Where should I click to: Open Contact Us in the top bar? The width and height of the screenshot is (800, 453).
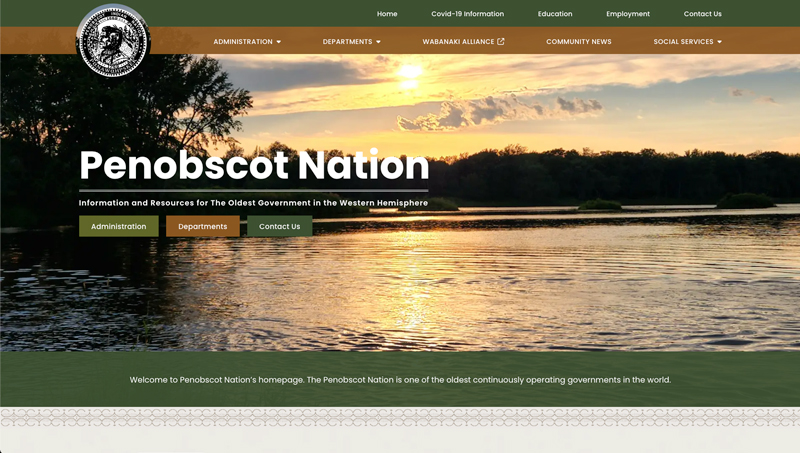tap(703, 14)
